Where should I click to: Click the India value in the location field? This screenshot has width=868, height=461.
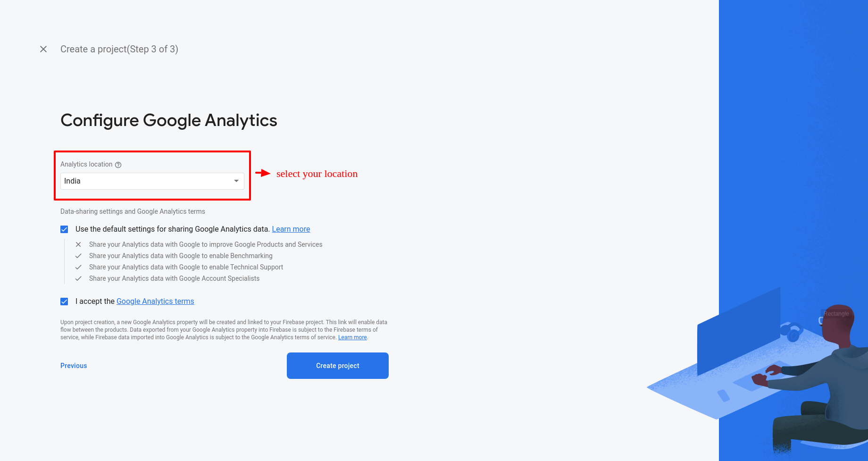point(73,181)
